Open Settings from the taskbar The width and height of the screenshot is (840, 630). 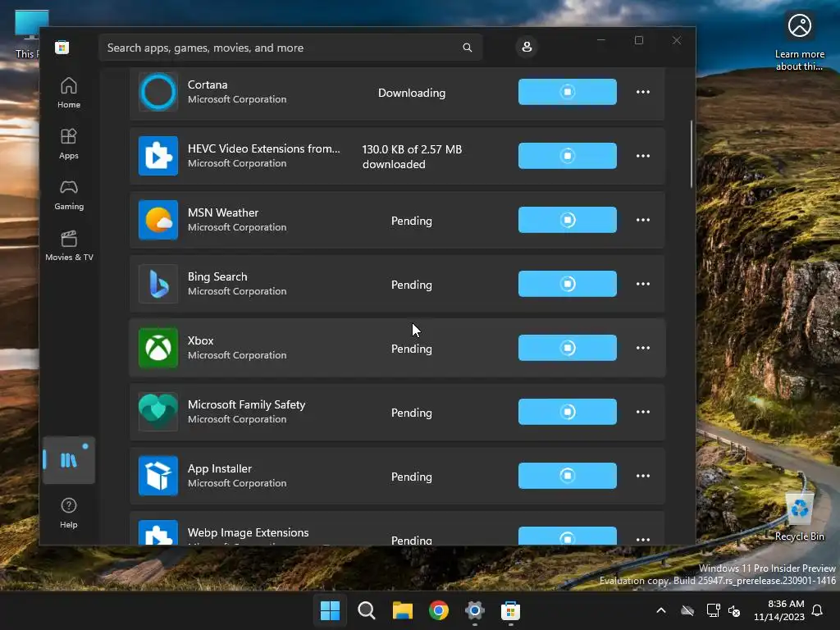(x=475, y=610)
